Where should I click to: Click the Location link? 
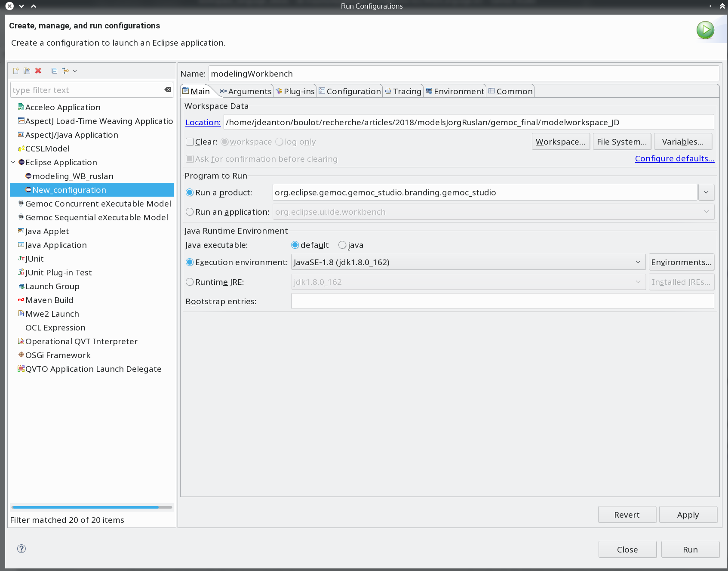[203, 122]
